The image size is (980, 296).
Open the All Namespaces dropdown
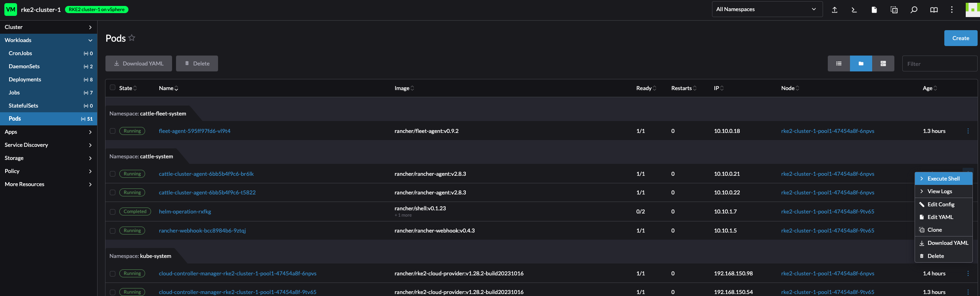click(767, 9)
